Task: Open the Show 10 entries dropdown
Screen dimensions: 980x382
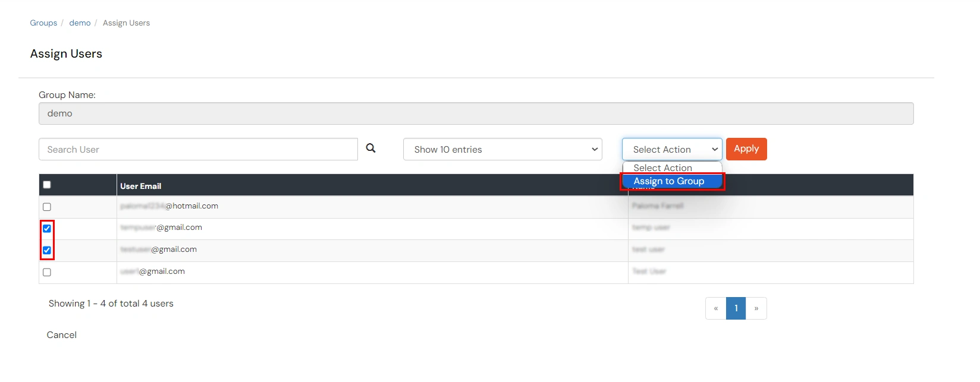Action: click(x=502, y=149)
